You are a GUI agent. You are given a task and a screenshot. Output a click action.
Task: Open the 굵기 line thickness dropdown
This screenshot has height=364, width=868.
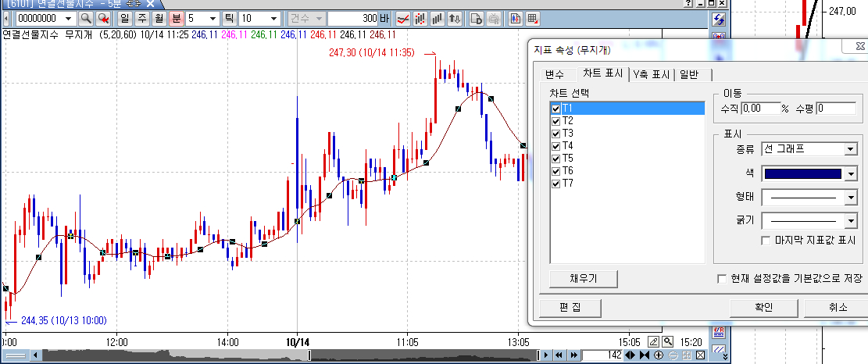851,221
